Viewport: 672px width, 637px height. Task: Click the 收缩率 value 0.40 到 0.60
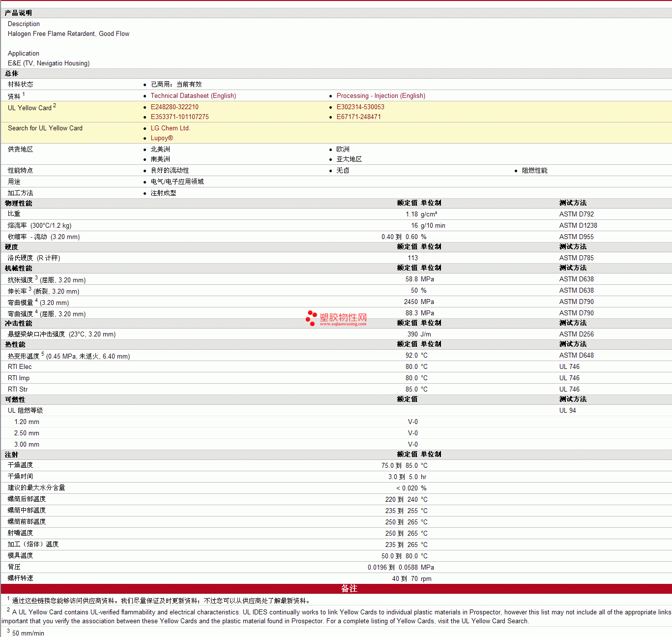click(400, 237)
